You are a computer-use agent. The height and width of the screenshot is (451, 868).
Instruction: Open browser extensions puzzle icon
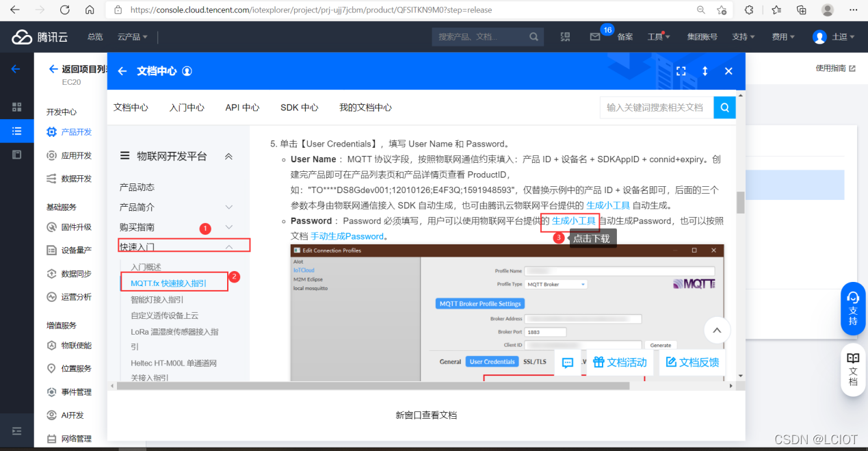tap(749, 10)
